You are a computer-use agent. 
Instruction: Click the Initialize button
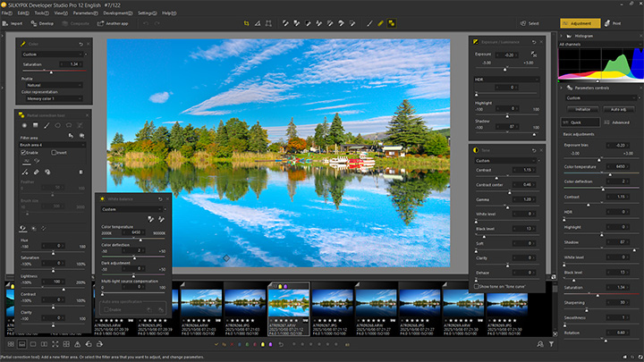click(x=582, y=109)
